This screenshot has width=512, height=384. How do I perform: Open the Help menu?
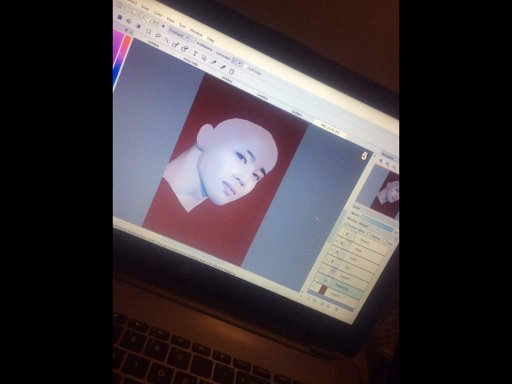tap(211, 39)
